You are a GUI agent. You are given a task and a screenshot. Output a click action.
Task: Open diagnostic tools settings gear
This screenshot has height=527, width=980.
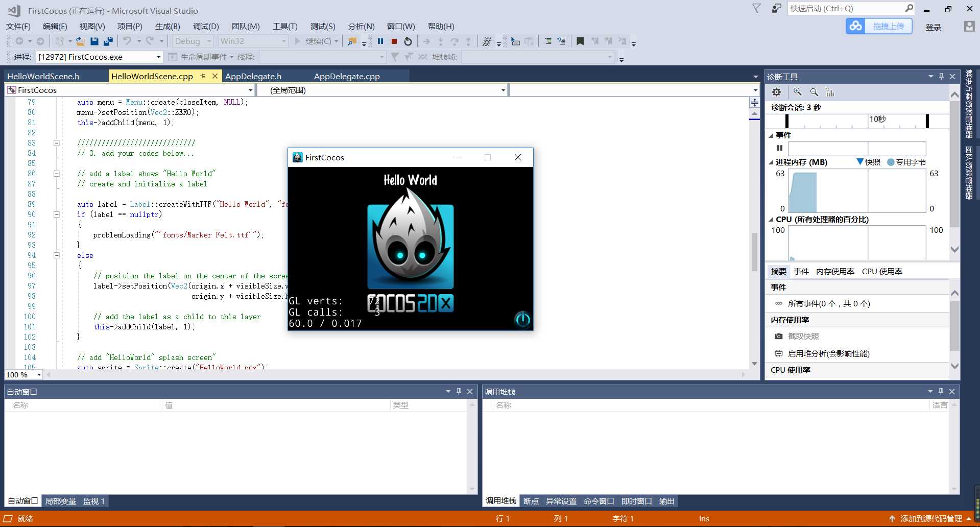776,92
